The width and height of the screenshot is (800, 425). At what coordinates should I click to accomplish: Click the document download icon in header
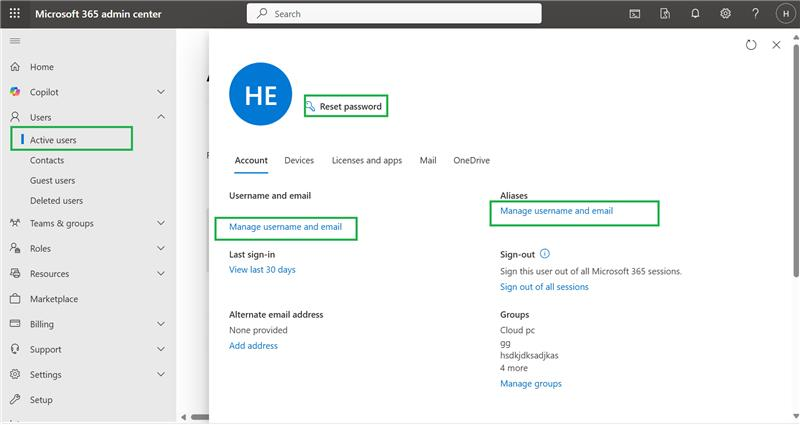pyautogui.click(x=665, y=14)
